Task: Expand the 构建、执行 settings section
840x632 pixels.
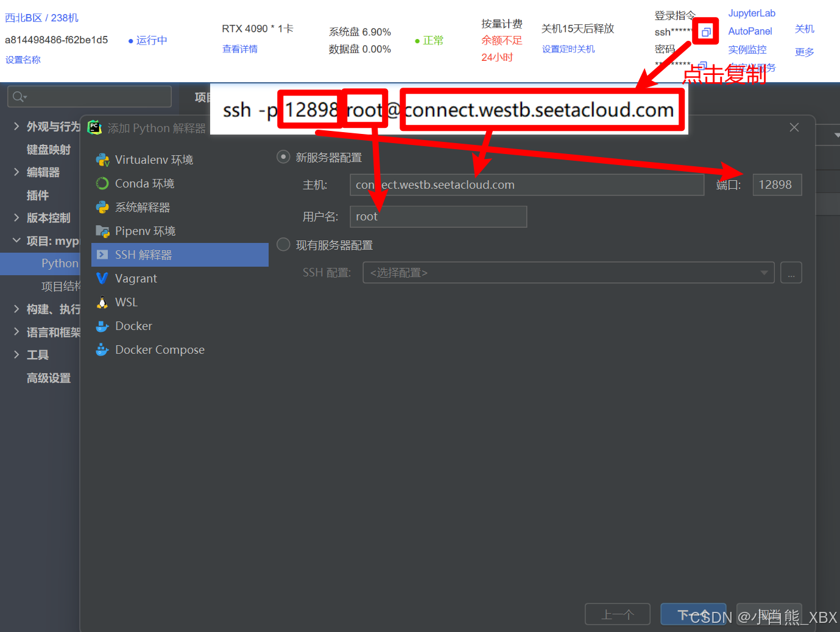Action: click(x=16, y=309)
